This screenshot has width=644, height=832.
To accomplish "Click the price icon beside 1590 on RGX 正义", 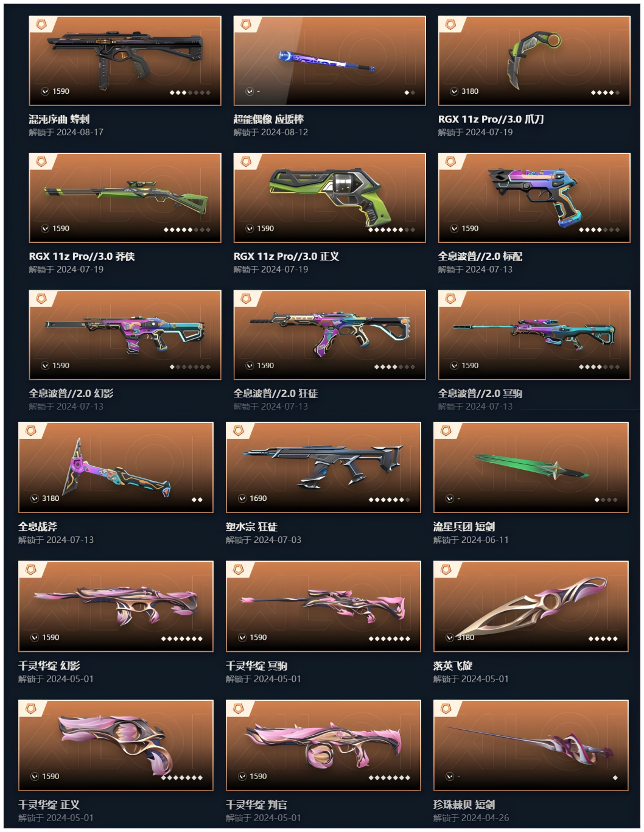I will tap(250, 229).
